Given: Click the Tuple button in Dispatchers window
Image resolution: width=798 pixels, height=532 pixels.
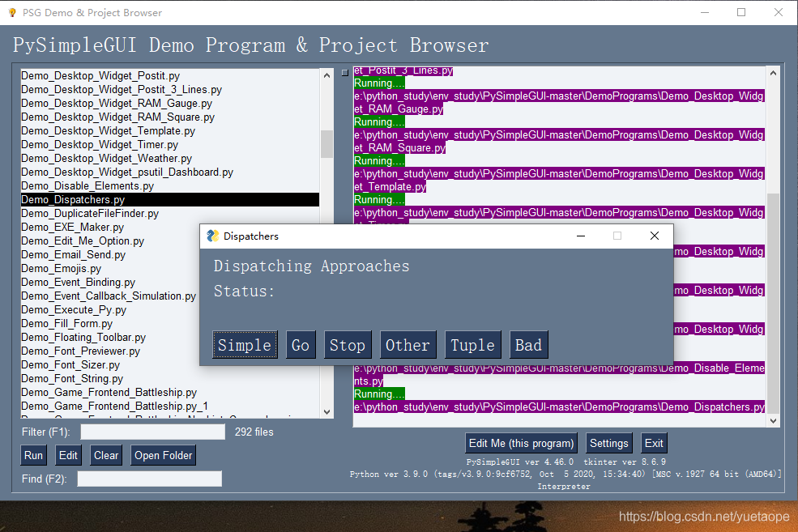Looking at the screenshot, I should pyautogui.click(x=473, y=345).
